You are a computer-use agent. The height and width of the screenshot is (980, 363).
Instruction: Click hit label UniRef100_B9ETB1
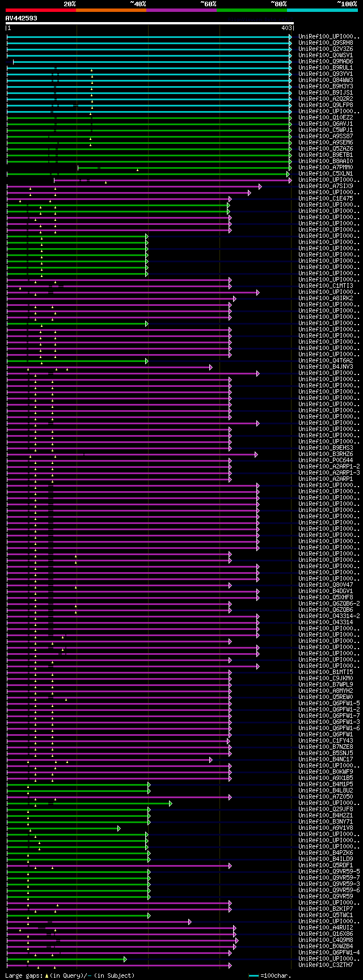click(x=326, y=155)
